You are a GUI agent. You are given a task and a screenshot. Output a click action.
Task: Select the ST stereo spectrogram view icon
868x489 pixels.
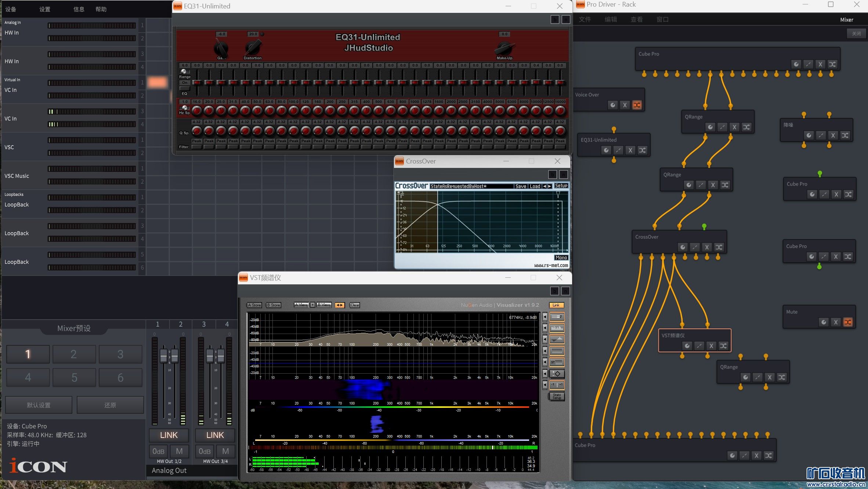tap(557, 362)
